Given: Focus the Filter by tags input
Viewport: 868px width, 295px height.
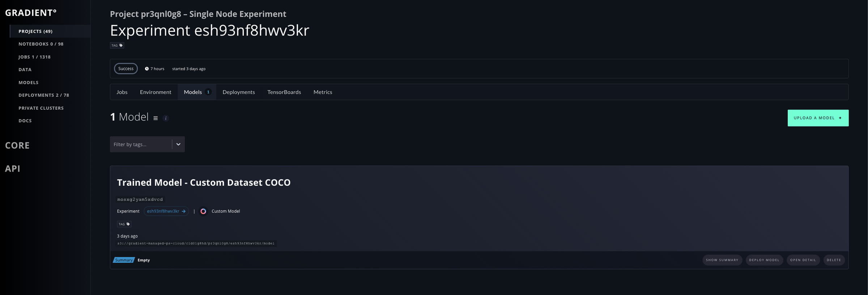Looking at the screenshot, I should (x=141, y=144).
